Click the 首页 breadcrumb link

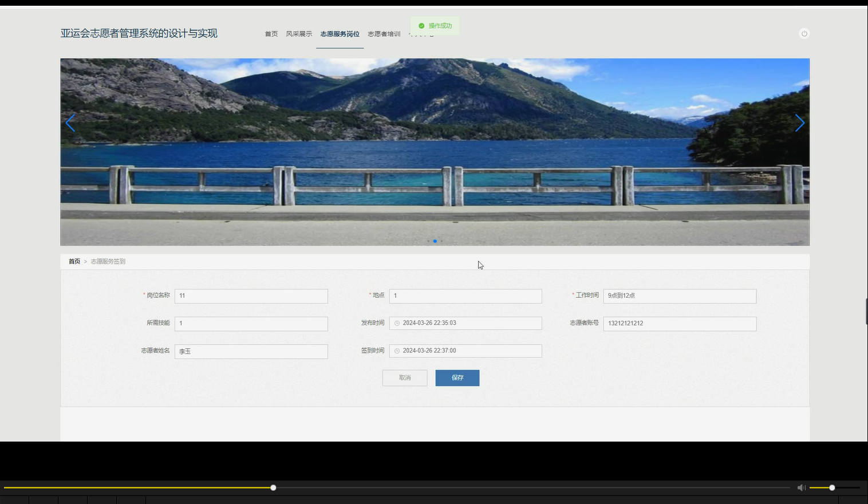[74, 261]
